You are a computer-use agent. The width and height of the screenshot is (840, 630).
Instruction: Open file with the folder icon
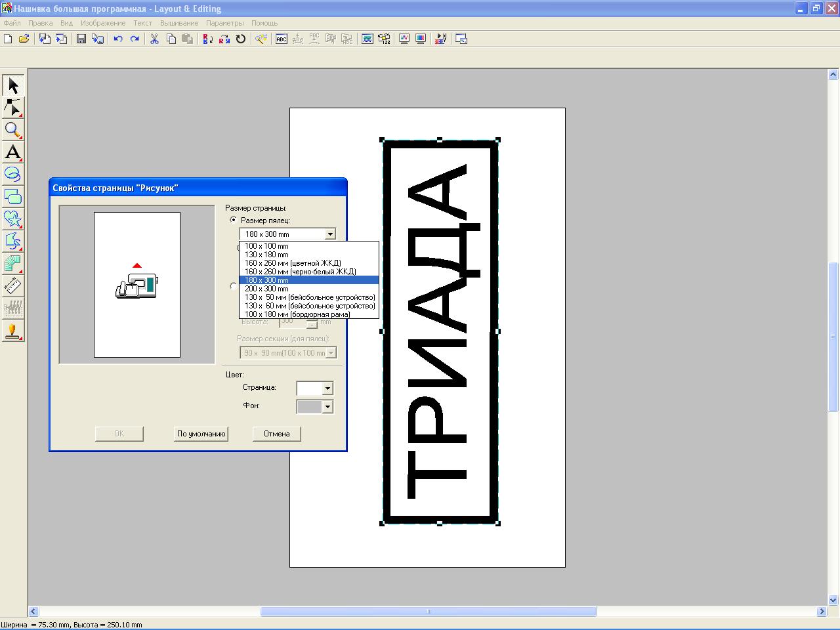pos(24,39)
